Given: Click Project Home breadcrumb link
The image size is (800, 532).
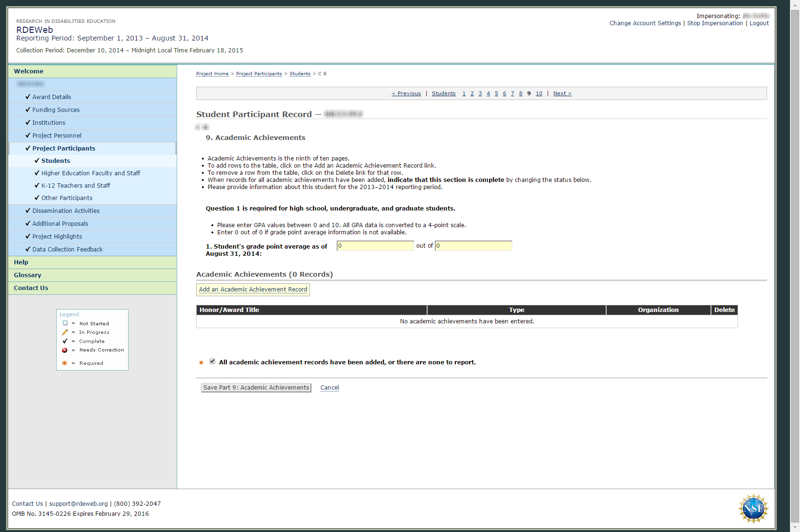Looking at the screenshot, I should (212, 74).
